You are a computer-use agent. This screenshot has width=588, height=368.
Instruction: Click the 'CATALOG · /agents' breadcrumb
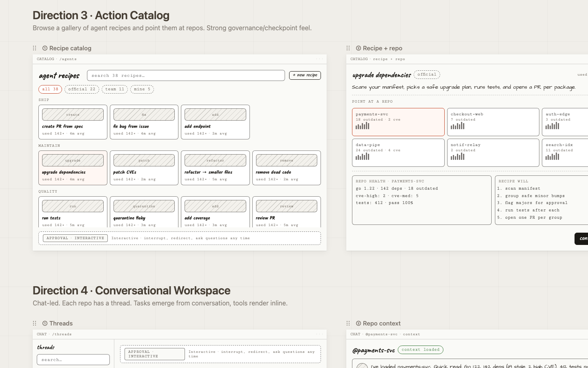click(x=57, y=59)
